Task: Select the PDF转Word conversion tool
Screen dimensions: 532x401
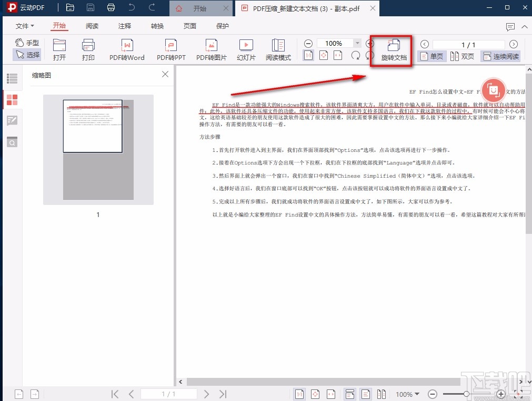Action: tap(127, 50)
